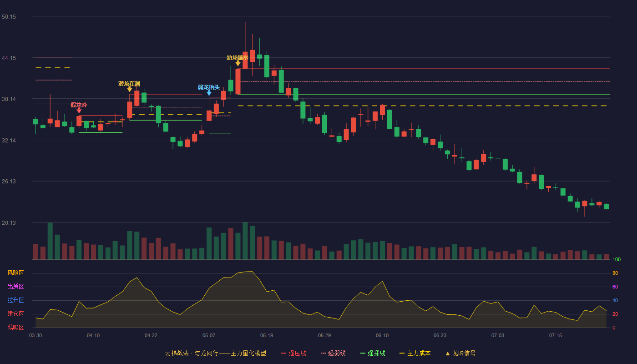Image resolution: width=637 pixels, height=364 pixels.
Task: Click the 05-19 date label
Action: pos(267,335)
